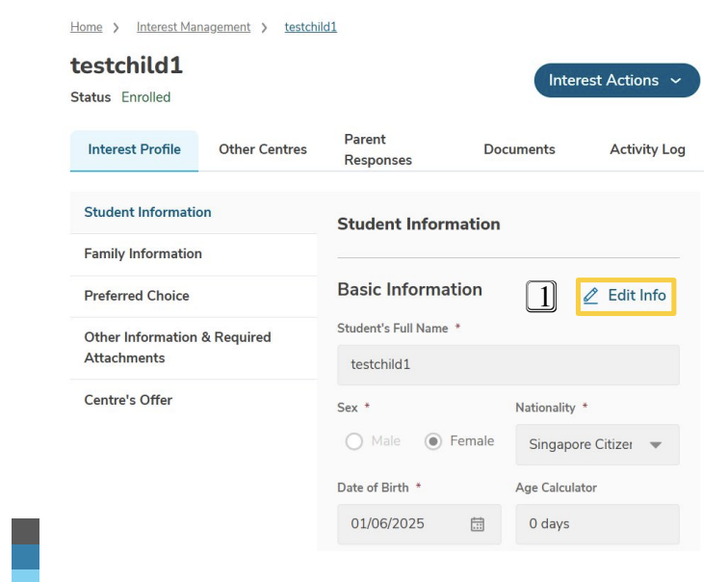Open the Date of Birth calendar icon
728x582 pixels.
(478, 524)
